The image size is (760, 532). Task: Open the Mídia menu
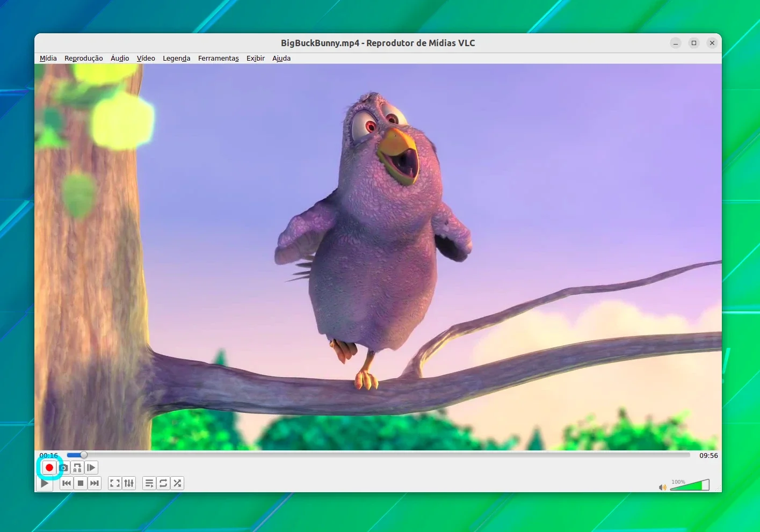point(48,58)
